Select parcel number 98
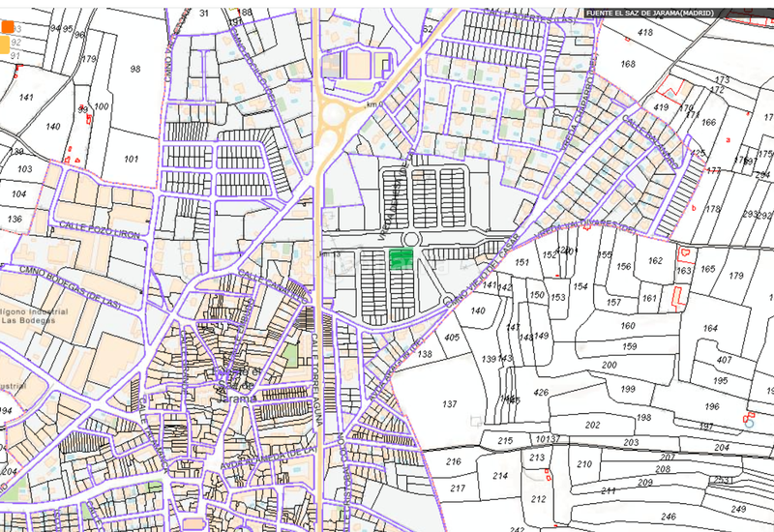Screen dimensions: 774x532 click(x=134, y=69)
